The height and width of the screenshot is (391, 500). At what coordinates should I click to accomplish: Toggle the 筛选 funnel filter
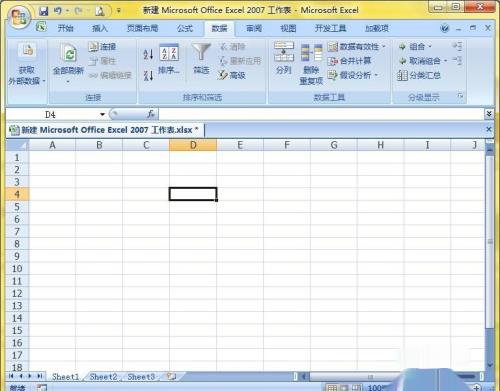[x=201, y=59]
